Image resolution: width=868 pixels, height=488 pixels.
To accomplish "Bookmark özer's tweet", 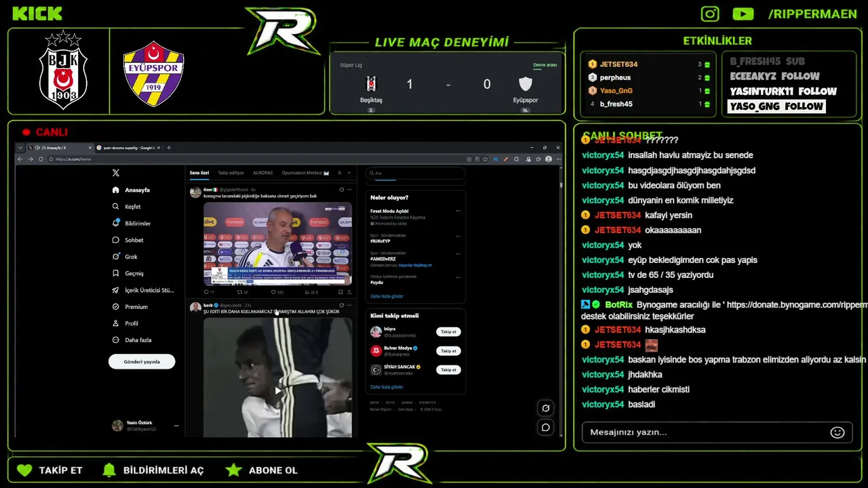I will 341,292.
